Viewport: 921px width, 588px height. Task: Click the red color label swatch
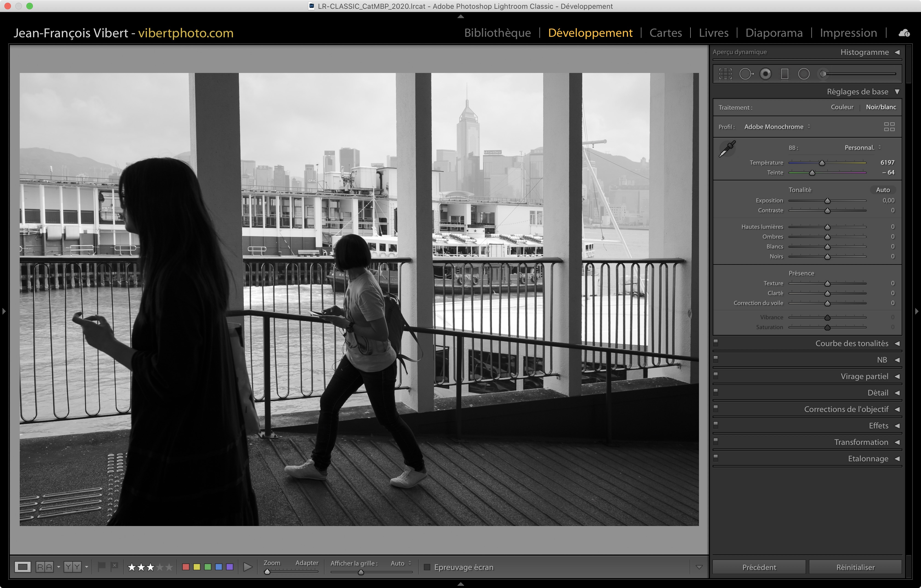point(186,567)
